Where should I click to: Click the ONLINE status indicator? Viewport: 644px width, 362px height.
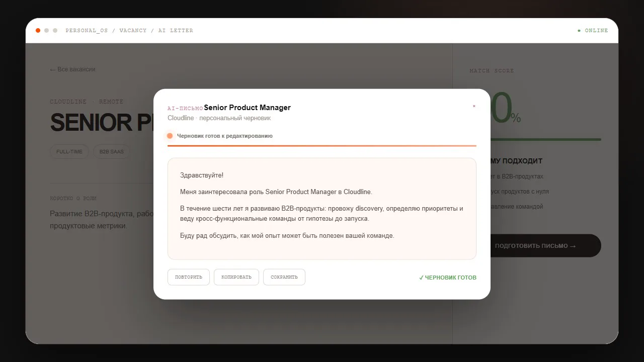coord(593,31)
